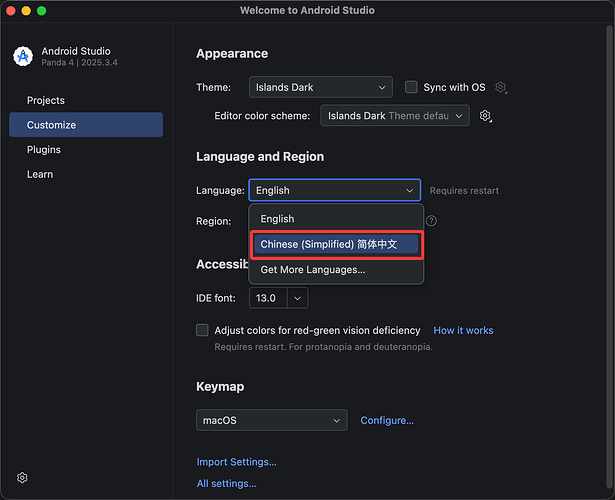The width and height of the screenshot is (615, 500).
Task: Click the Region help question mark icon
Action: tap(431, 221)
